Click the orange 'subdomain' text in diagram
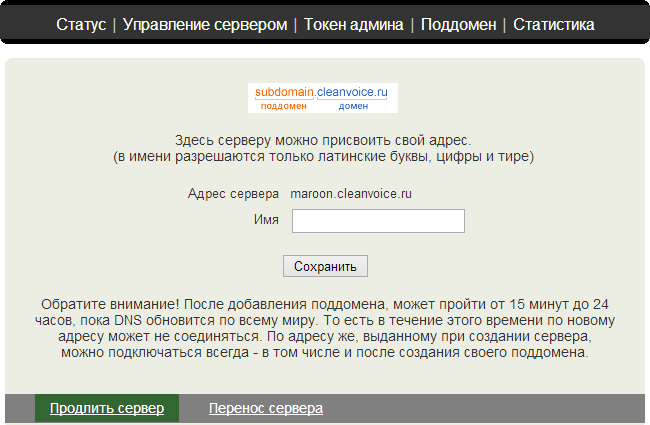This screenshot has width=650, height=425. (284, 92)
